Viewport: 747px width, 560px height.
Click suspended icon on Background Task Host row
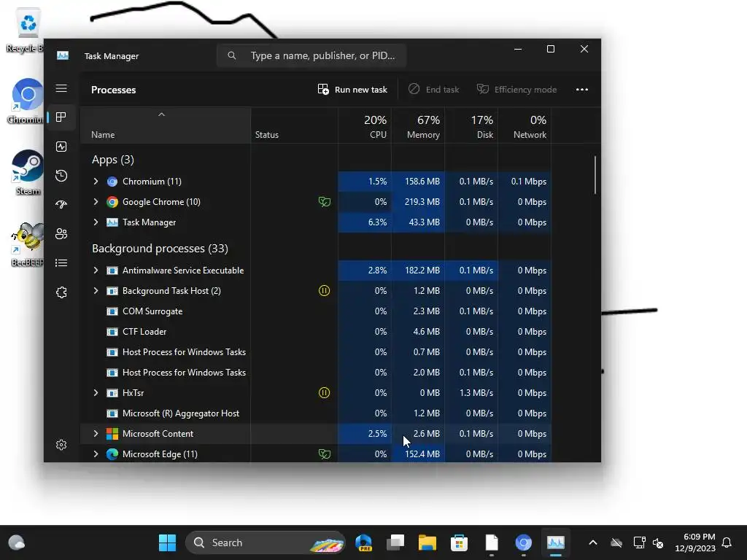coord(324,290)
